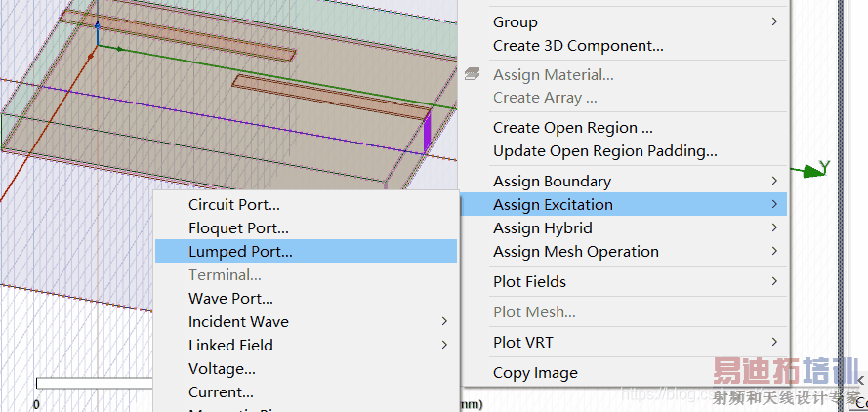Select Lumped Port excitation
Viewport: 868px width, 412px height.
[x=307, y=252]
